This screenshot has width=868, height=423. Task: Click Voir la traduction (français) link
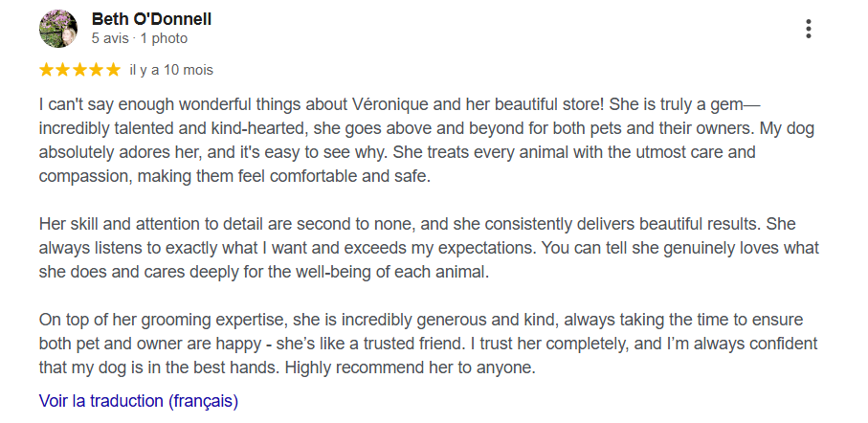tap(139, 401)
